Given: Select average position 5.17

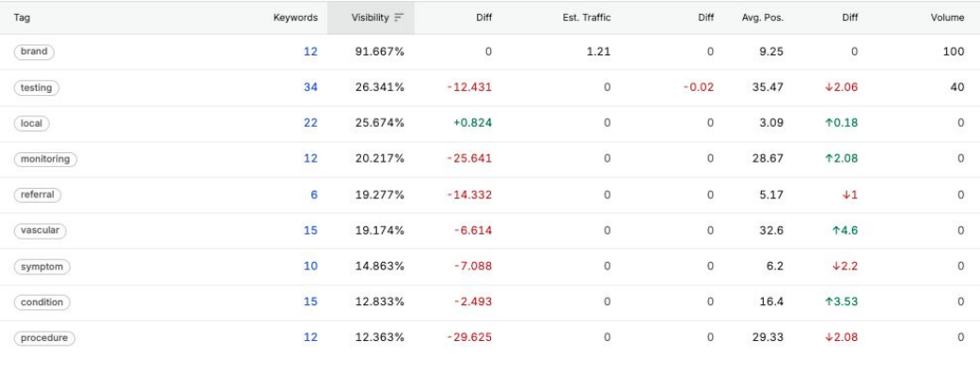Looking at the screenshot, I should point(771,194).
